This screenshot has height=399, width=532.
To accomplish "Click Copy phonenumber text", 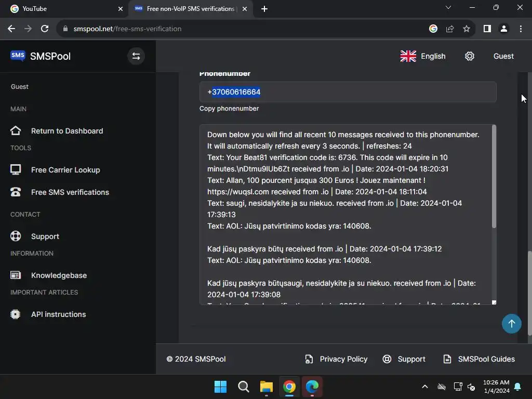I will click(229, 109).
